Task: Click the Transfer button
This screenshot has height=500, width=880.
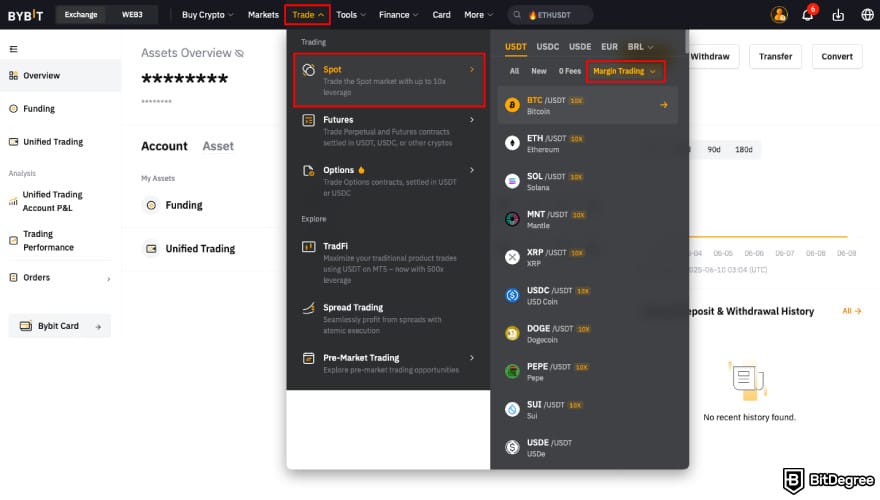Action: (776, 57)
